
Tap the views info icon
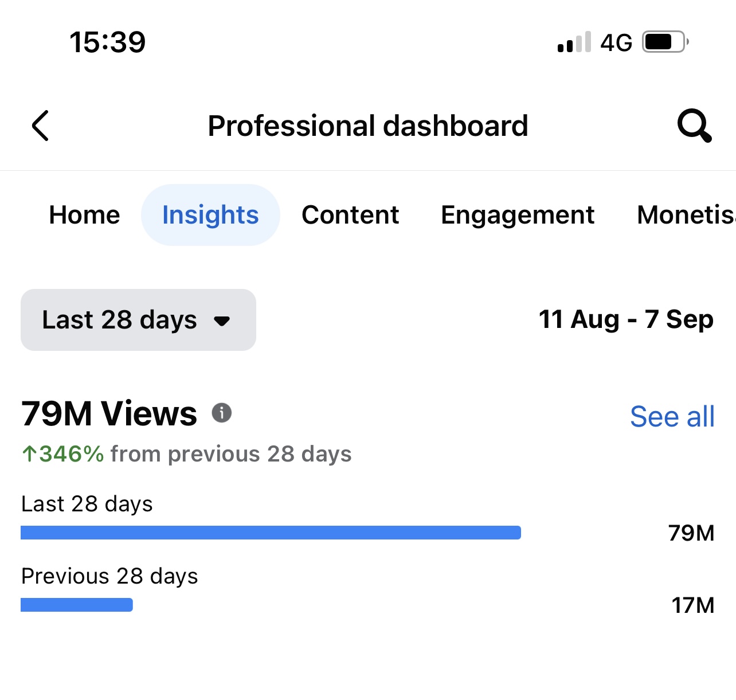click(222, 413)
